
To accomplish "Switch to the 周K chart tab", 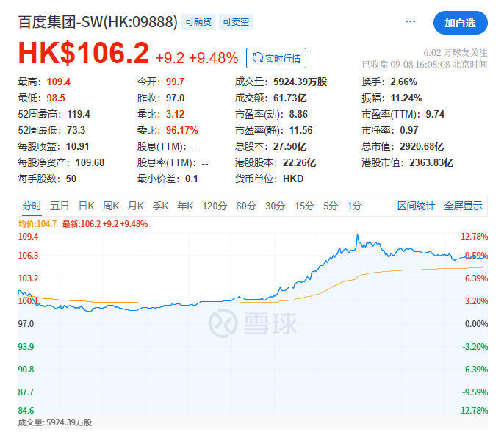I will click(111, 206).
